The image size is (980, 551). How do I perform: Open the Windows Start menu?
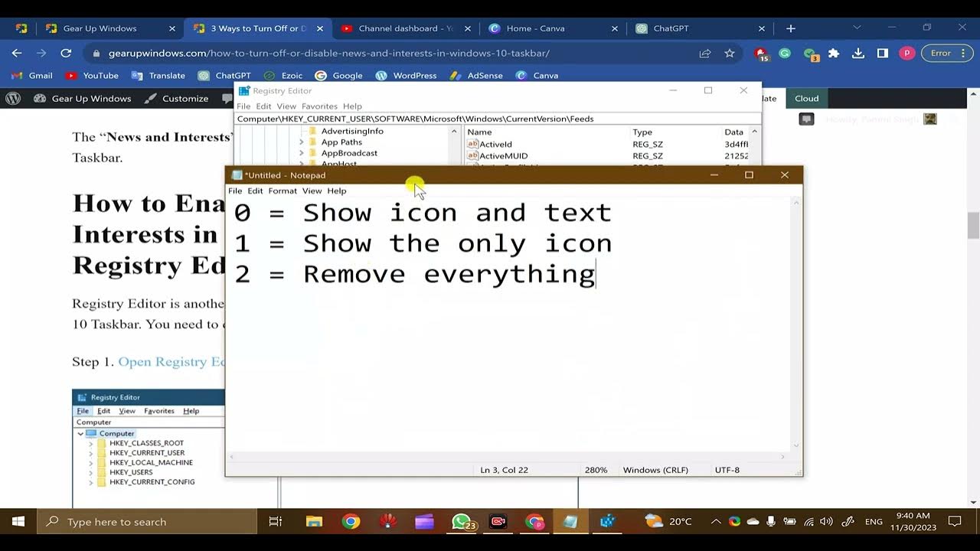(x=18, y=522)
